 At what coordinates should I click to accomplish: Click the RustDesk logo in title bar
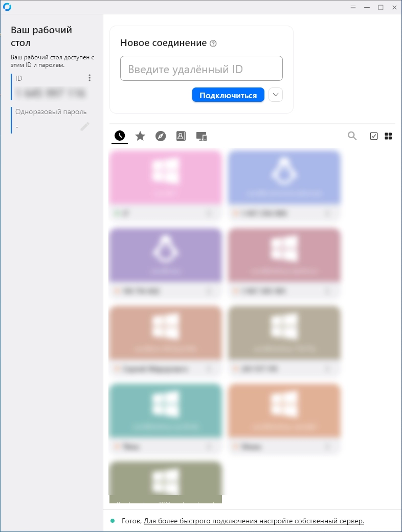click(x=7, y=7)
